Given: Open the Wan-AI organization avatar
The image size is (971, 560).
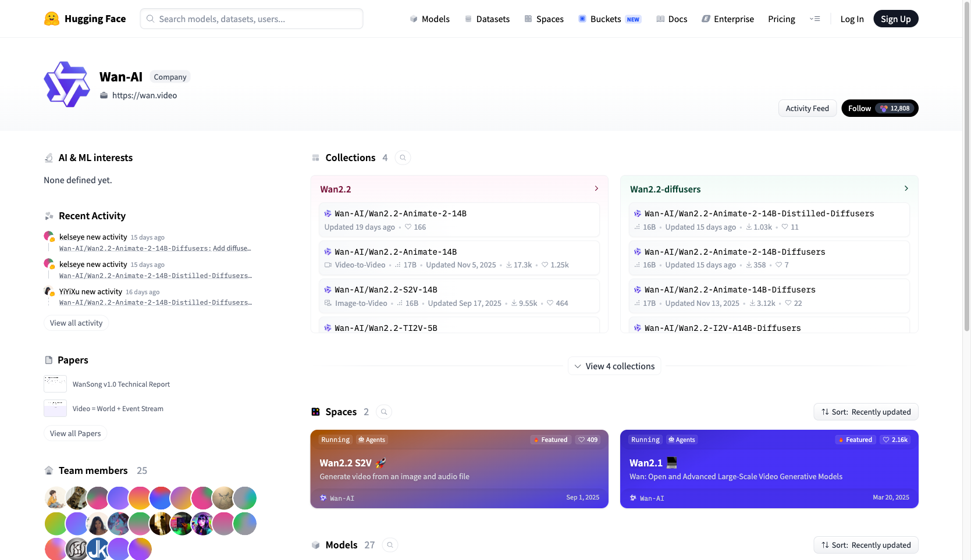Looking at the screenshot, I should pyautogui.click(x=67, y=84).
